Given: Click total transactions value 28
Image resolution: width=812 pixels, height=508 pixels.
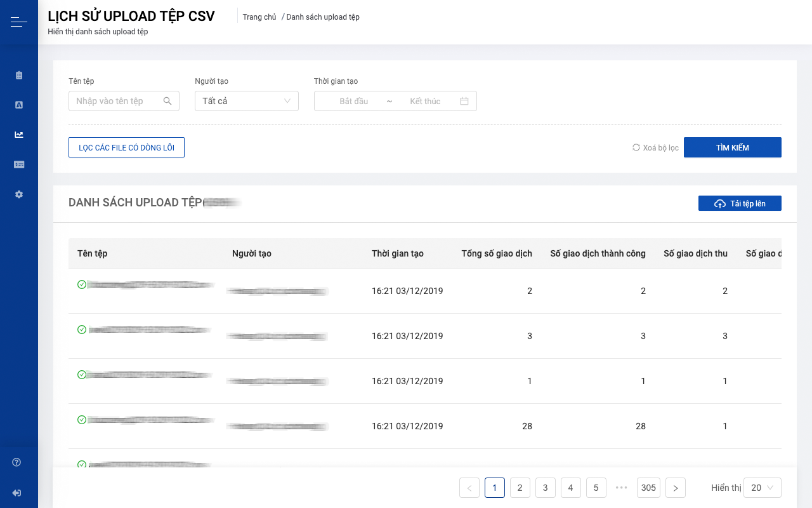Looking at the screenshot, I should pos(527,426).
